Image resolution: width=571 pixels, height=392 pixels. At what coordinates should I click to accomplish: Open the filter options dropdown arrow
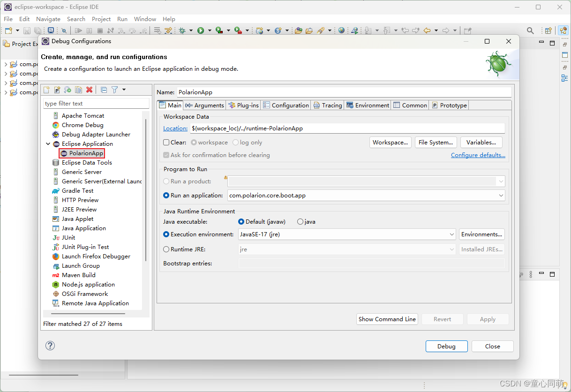click(x=124, y=90)
